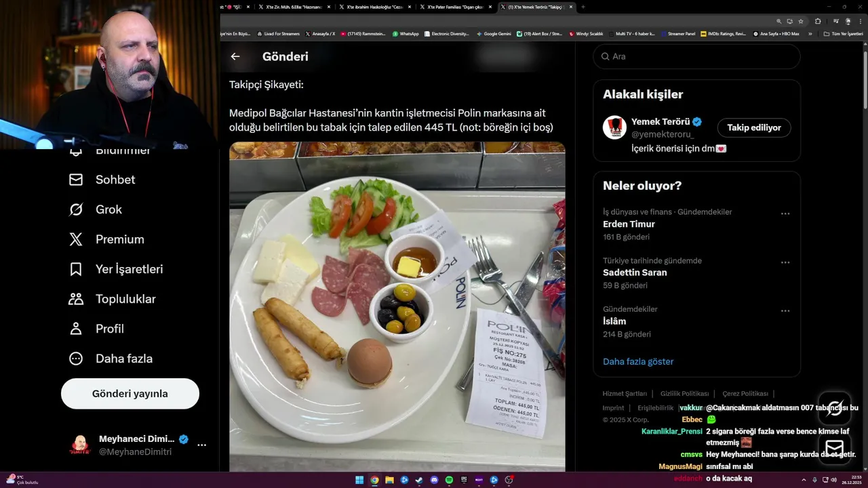
Task: Go to Profil page
Action: 96,329
